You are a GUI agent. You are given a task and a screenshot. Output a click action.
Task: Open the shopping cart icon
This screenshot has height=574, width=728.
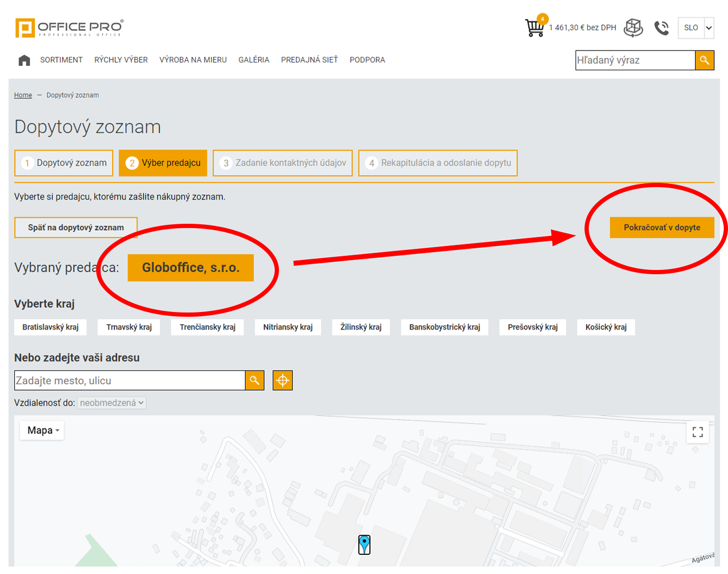535,28
